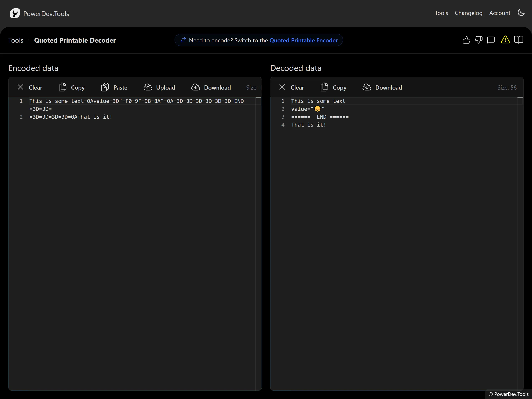Click the Upload label

click(x=165, y=87)
